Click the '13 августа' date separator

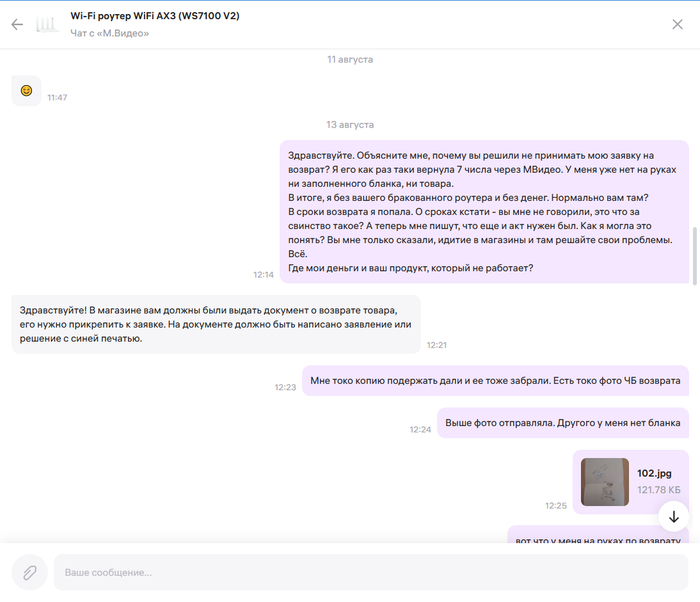350,125
